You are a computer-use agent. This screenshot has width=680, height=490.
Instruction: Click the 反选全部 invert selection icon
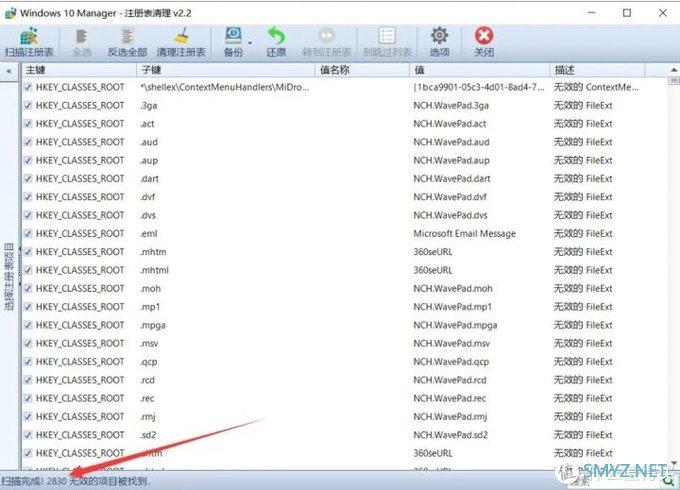coord(128,36)
